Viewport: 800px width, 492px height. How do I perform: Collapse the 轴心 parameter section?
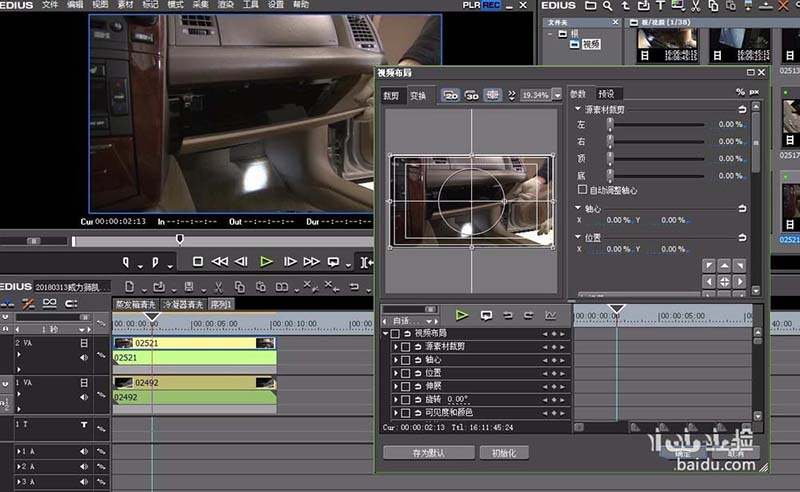click(578, 208)
